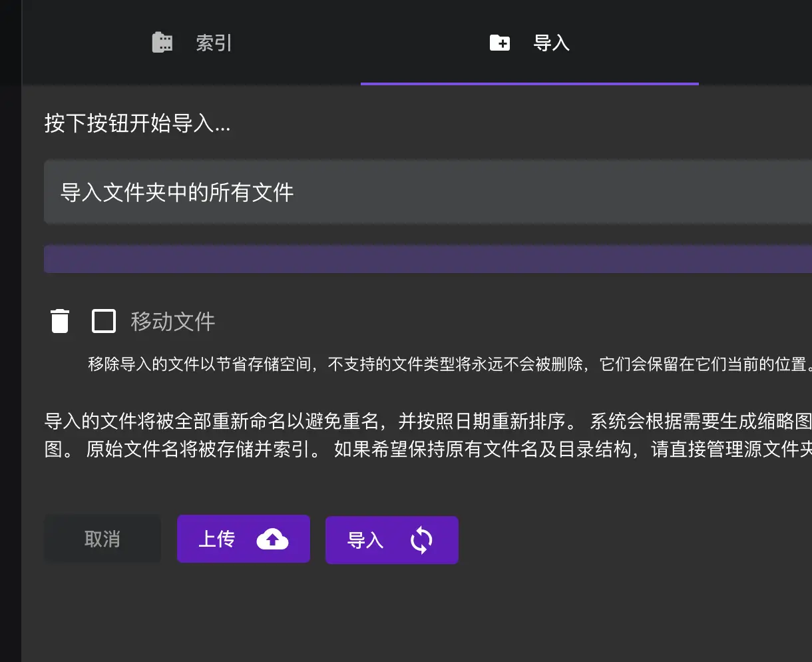Enable the 移动文件 checkbox
812x662 pixels.
tap(104, 321)
